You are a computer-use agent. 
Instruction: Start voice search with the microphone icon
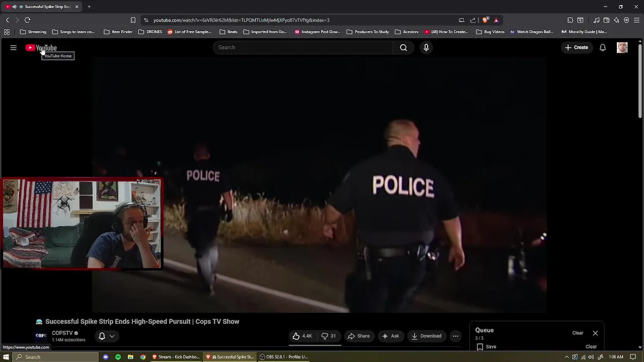(x=426, y=47)
